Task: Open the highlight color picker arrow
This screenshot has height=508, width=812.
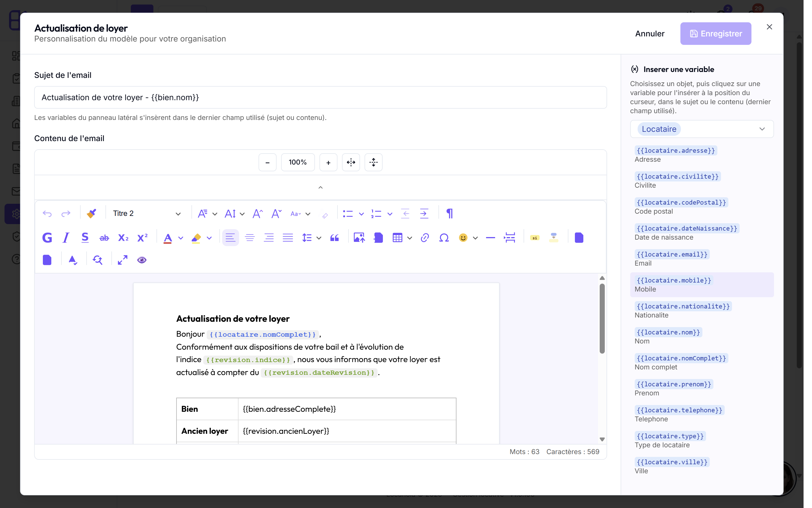Action: pyautogui.click(x=209, y=238)
